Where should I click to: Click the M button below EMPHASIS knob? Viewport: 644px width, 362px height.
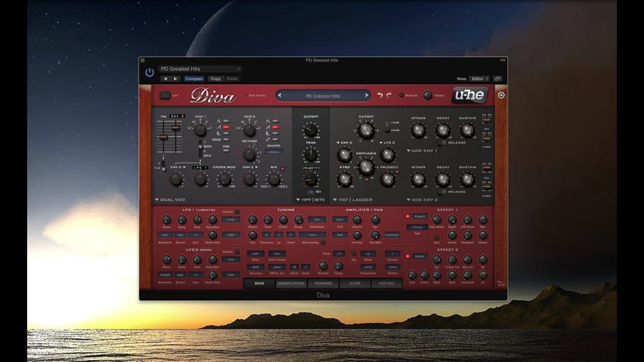pos(366,179)
